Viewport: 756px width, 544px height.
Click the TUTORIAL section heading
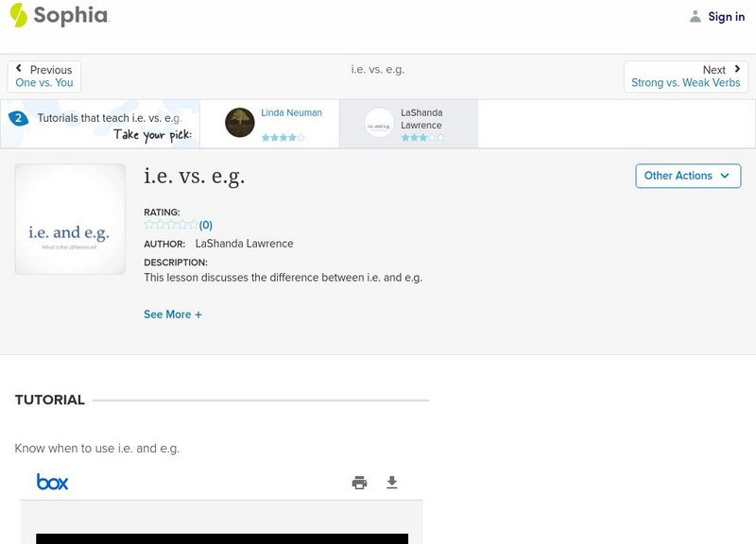click(50, 399)
